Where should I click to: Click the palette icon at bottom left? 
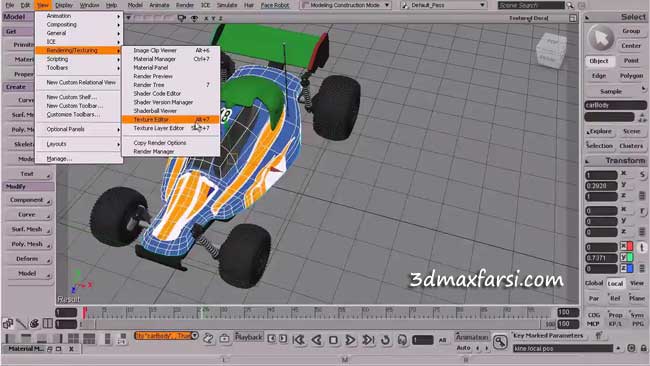point(34,323)
